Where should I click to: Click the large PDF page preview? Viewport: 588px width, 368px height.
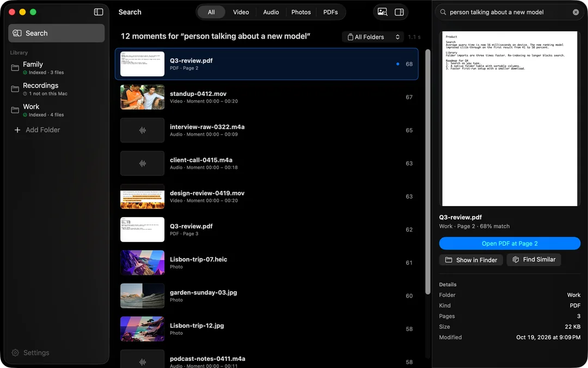[x=510, y=119]
